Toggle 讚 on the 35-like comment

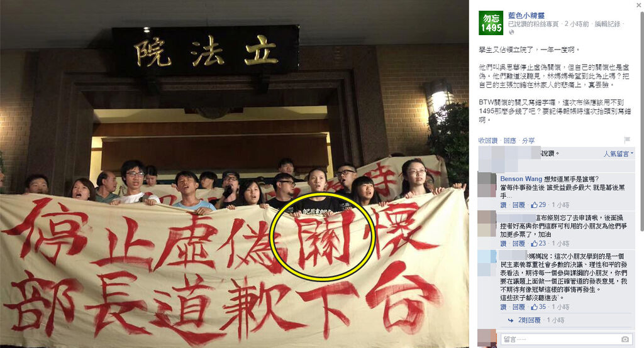coord(503,307)
